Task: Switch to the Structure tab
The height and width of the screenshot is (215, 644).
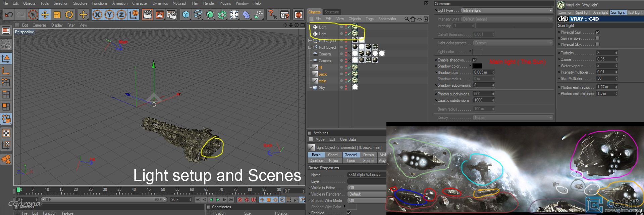Action: 332,12
